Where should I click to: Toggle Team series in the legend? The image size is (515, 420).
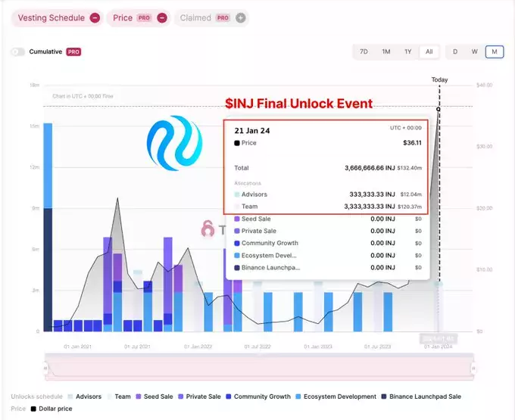pos(119,397)
